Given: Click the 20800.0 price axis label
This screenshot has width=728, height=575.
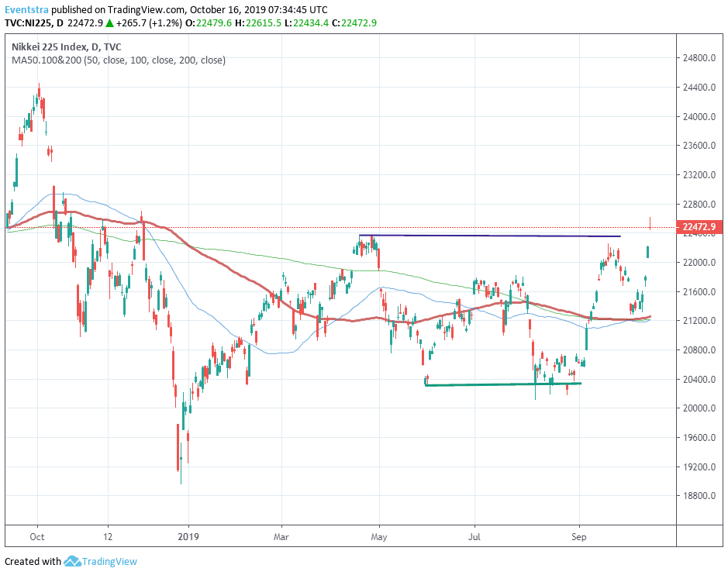Looking at the screenshot, I should coord(699,350).
